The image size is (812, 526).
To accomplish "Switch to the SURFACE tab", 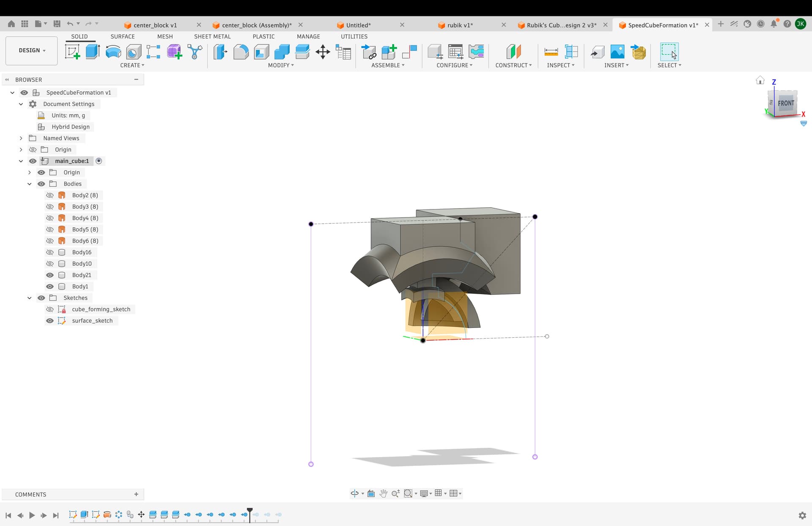I will click(123, 36).
